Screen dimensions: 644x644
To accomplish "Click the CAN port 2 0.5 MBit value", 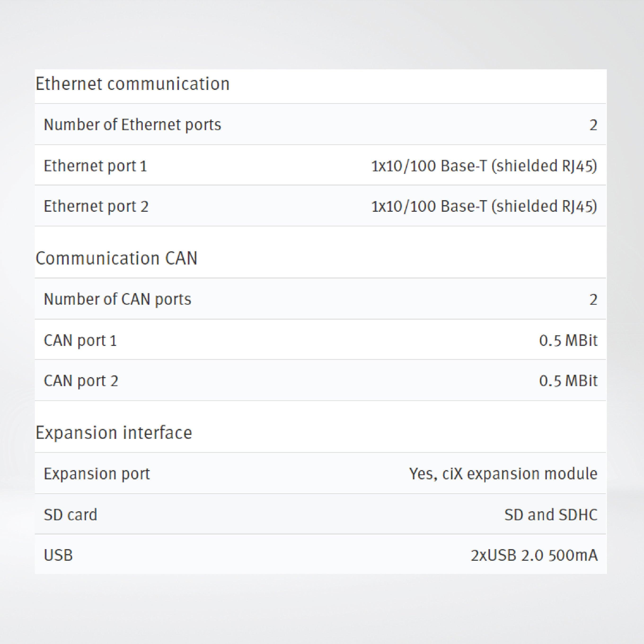I will (x=568, y=381).
